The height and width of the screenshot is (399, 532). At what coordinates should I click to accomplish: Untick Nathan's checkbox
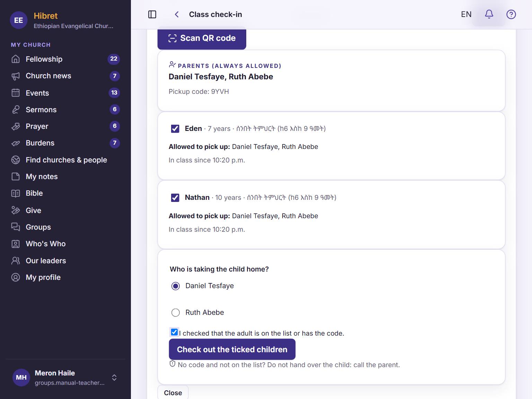[175, 197]
